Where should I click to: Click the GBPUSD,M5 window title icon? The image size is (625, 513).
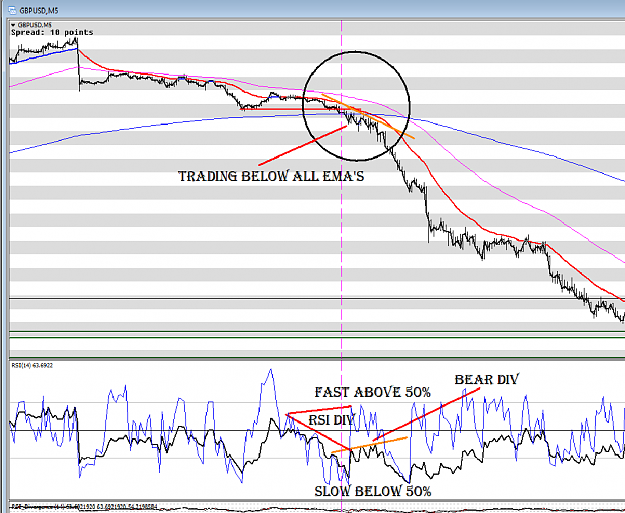tap(12, 10)
